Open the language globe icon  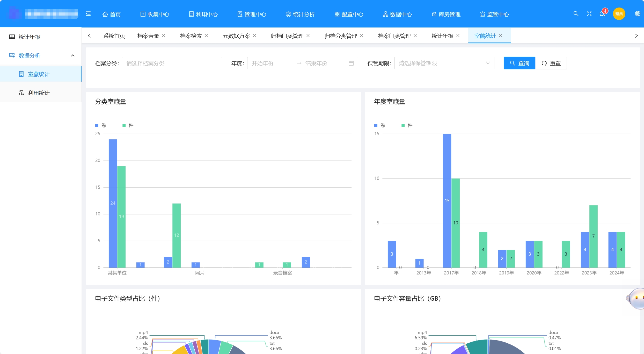(638, 14)
